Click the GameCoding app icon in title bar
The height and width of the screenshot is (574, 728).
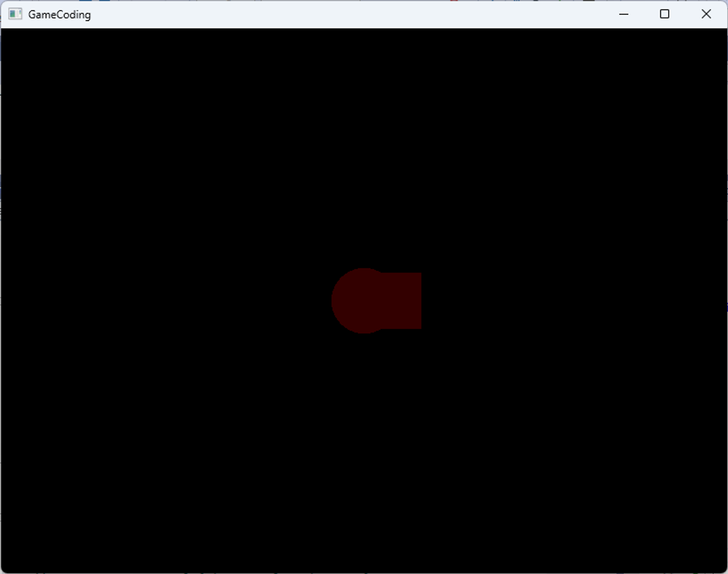[15, 14]
